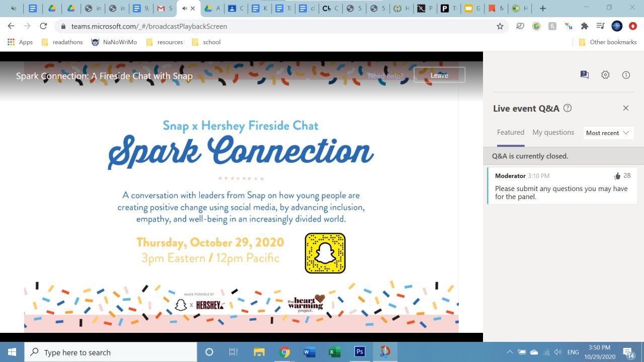The width and height of the screenshot is (644, 362).
Task: Expand the Most recent sort dropdown
Action: click(607, 133)
